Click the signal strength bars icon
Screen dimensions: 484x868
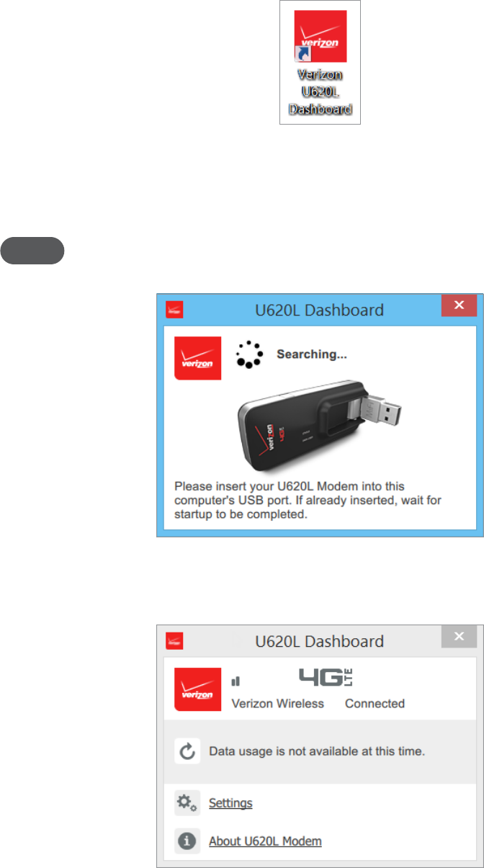pos(236,680)
